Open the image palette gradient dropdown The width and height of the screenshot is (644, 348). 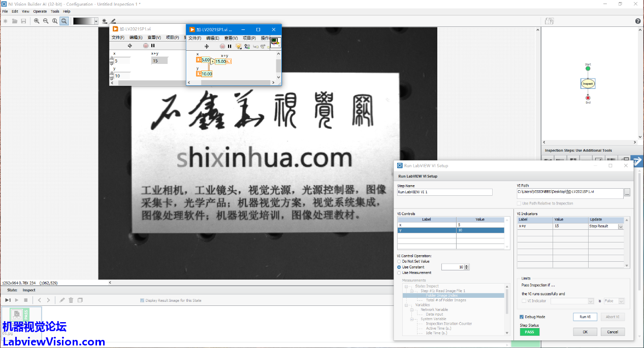click(96, 21)
